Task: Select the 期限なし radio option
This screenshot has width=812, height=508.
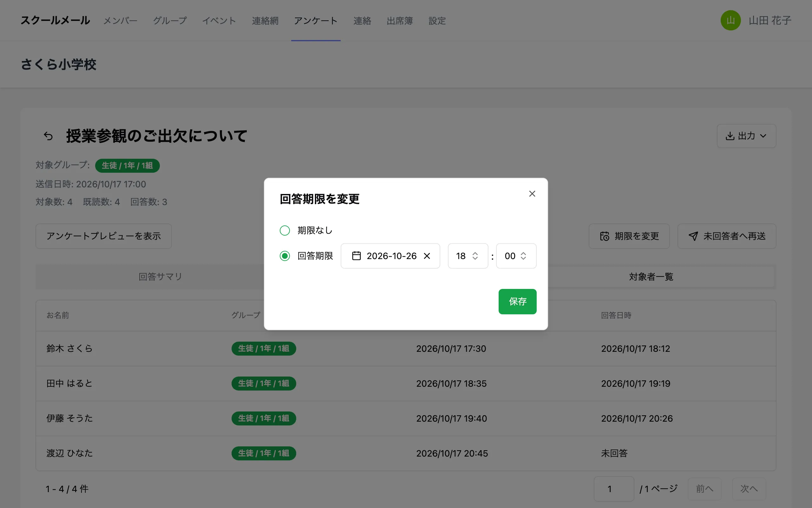Action: point(285,231)
